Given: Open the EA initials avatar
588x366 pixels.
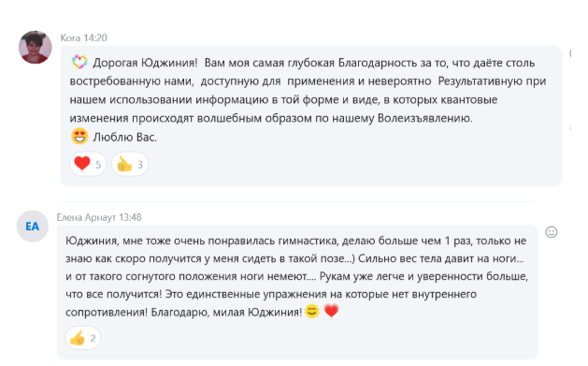Looking at the screenshot, I should [33, 227].
